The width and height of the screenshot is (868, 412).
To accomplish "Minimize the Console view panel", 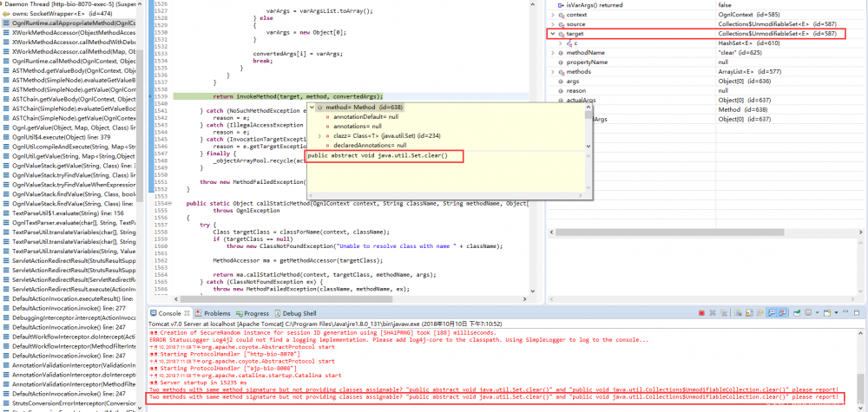I will pos(845,312).
